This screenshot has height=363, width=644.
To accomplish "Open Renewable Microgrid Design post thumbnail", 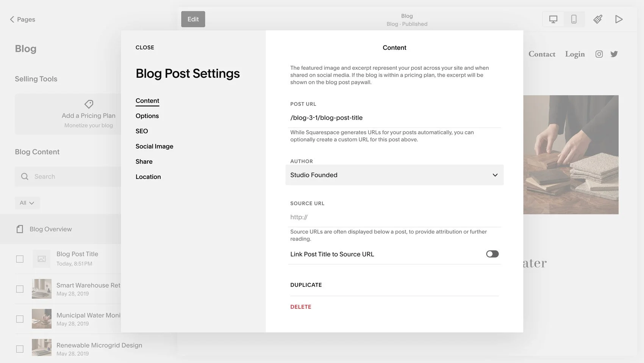I will pyautogui.click(x=42, y=347).
